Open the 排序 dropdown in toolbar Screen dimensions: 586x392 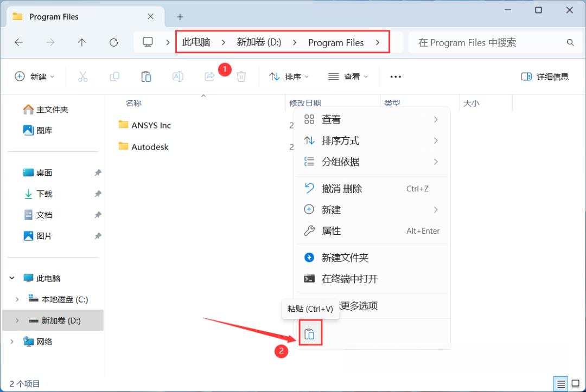tap(289, 76)
